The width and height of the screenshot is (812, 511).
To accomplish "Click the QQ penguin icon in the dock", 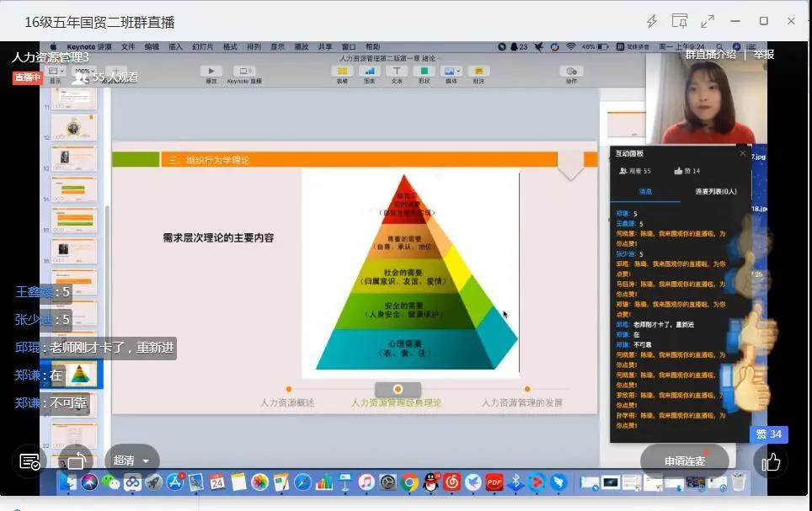I will 431,482.
